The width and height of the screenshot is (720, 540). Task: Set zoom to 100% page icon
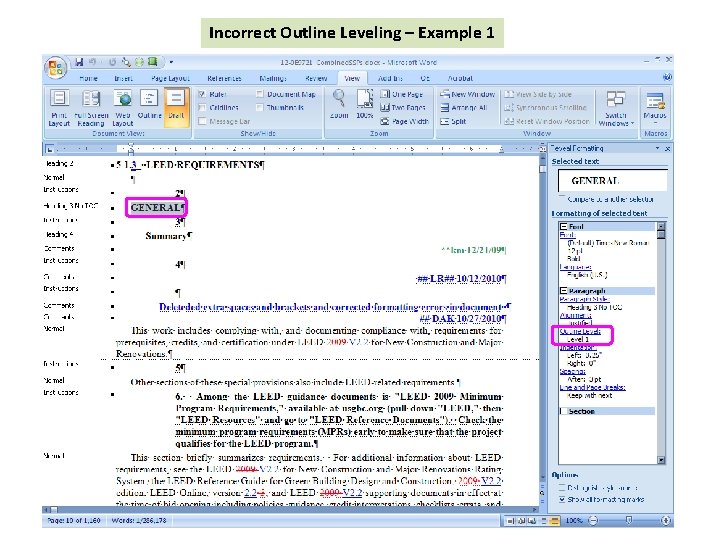[x=365, y=104]
